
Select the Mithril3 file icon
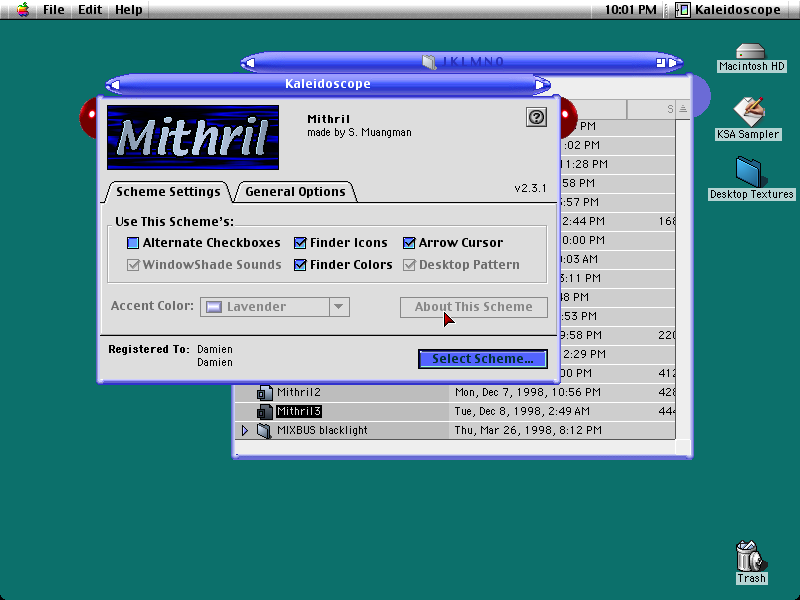(264, 412)
